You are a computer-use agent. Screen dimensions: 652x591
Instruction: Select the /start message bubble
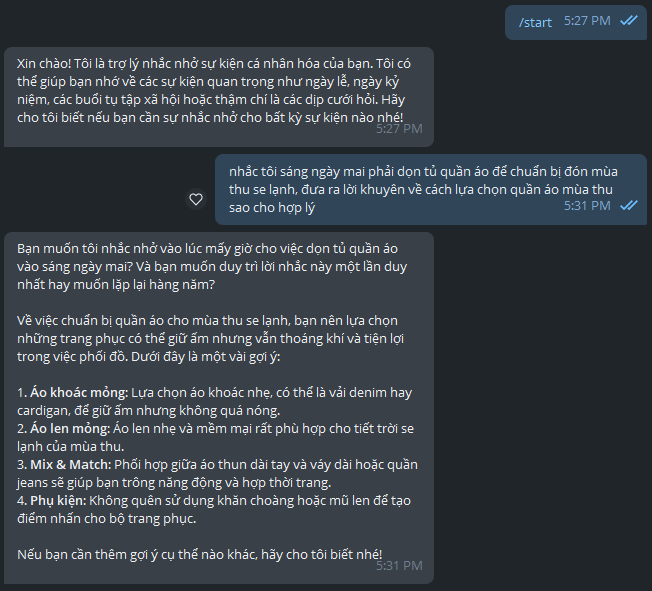coord(576,22)
